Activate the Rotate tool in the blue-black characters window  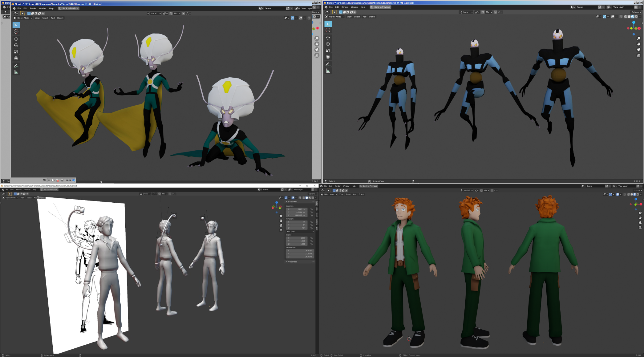pyautogui.click(x=328, y=44)
